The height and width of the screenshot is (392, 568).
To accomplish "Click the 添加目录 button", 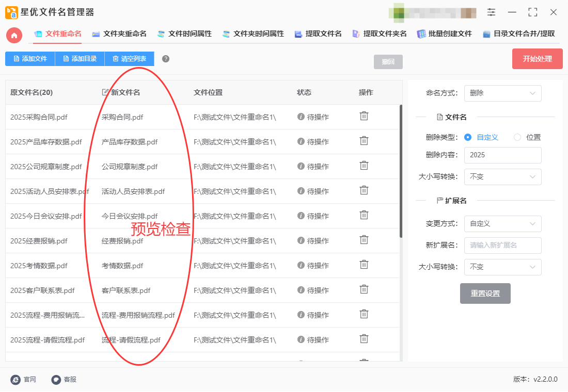I will click(80, 59).
